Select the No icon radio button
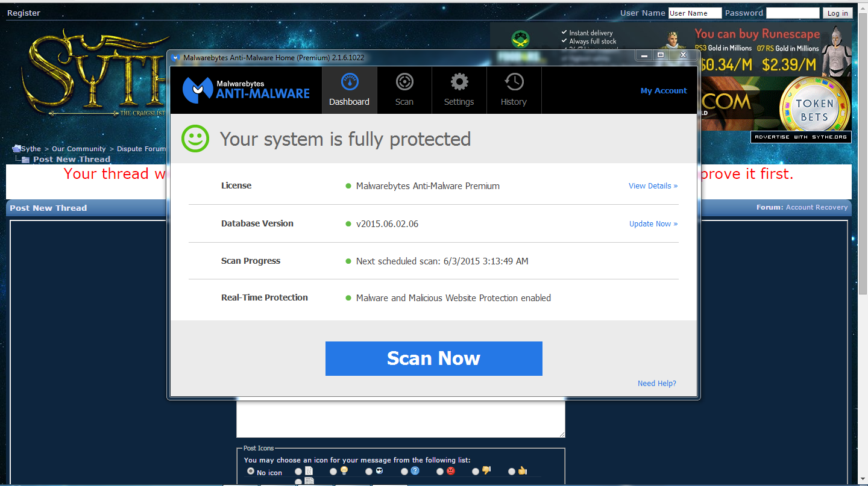The height and width of the screenshot is (486, 868). 251,472
